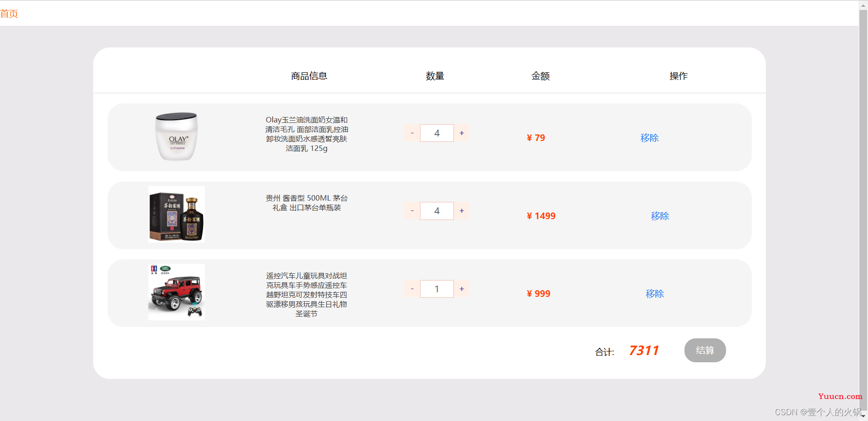Click the ¥ 79 price

point(536,138)
